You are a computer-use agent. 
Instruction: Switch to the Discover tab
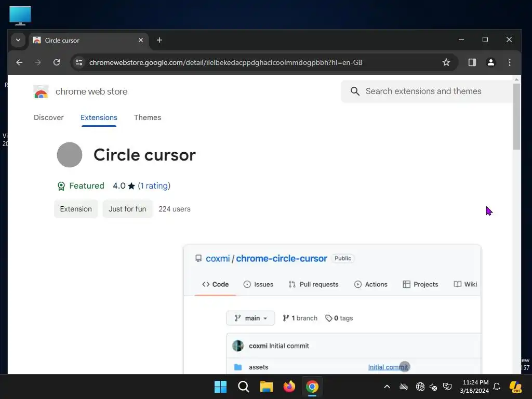[48, 117]
